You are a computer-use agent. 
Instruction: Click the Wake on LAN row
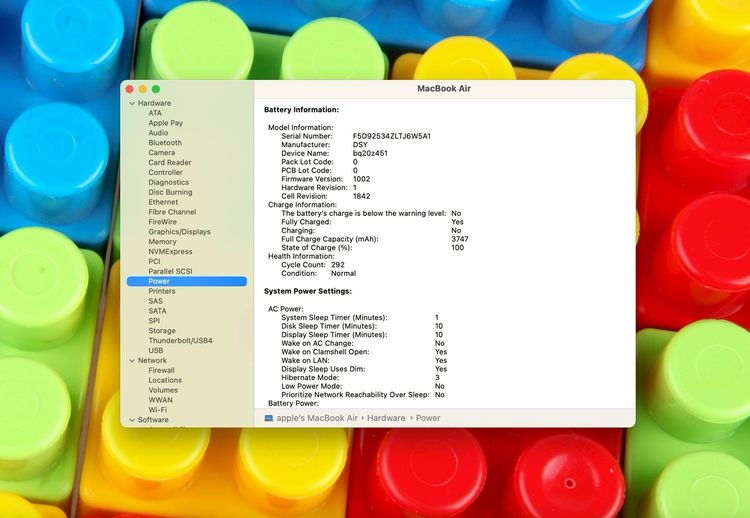click(364, 361)
